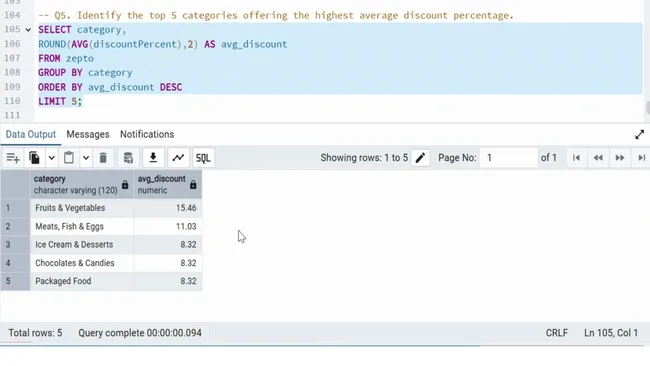
Task: Click the Save data changes icon
Action: (x=128, y=158)
